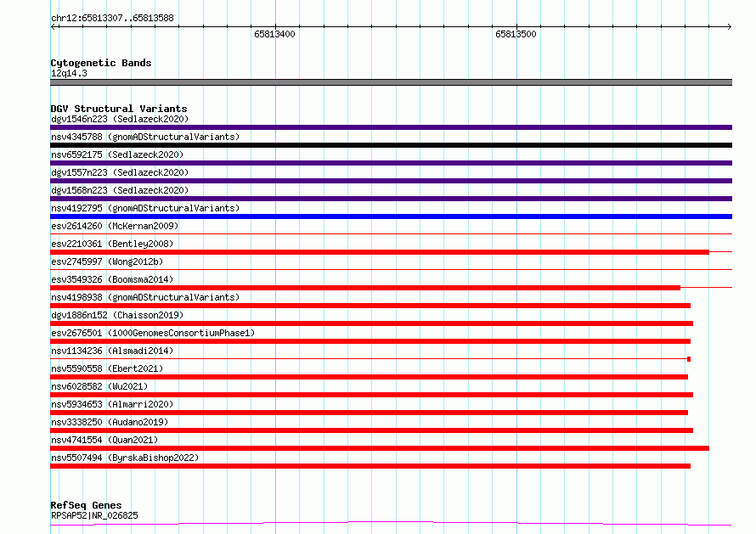Image resolution: width=756 pixels, height=534 pixels.
Task: Click the DGV Structural Variants track title
Action: 119,109
